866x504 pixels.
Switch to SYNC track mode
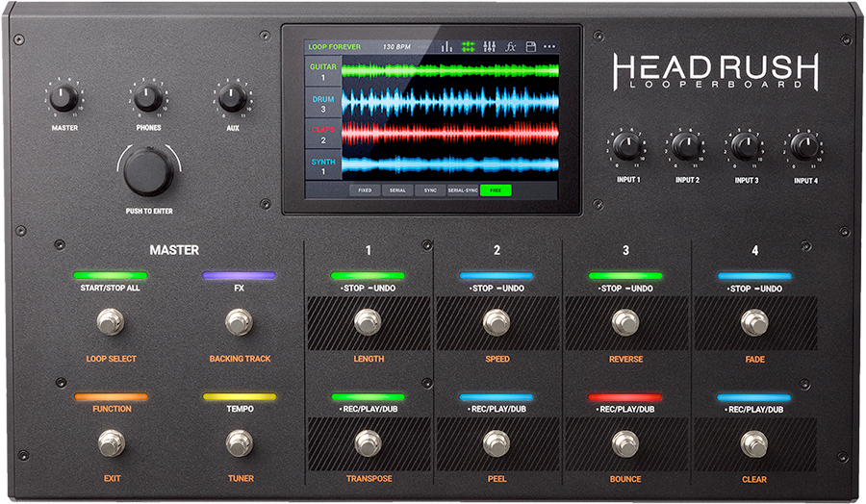[x=430, y=190]
